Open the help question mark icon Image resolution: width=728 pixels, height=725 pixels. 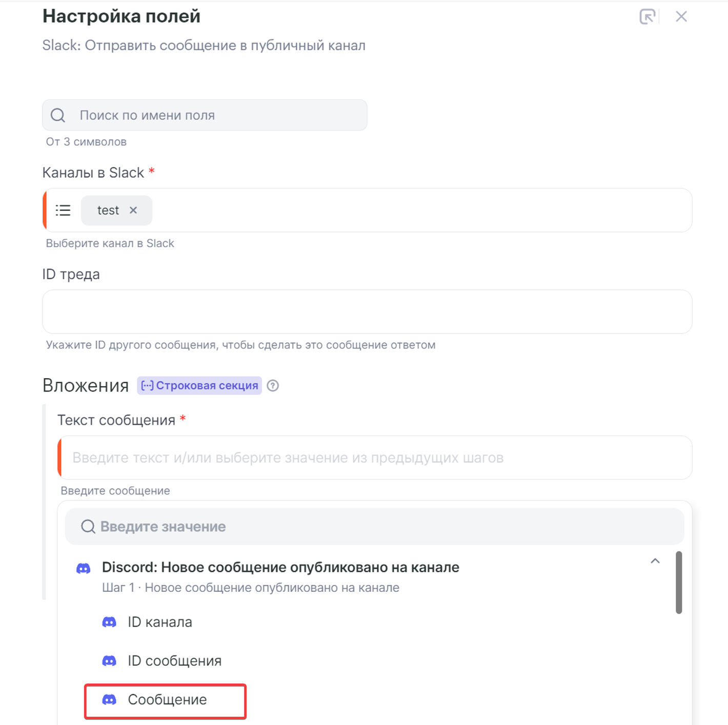pyautogui.click(x=273, y=386)
